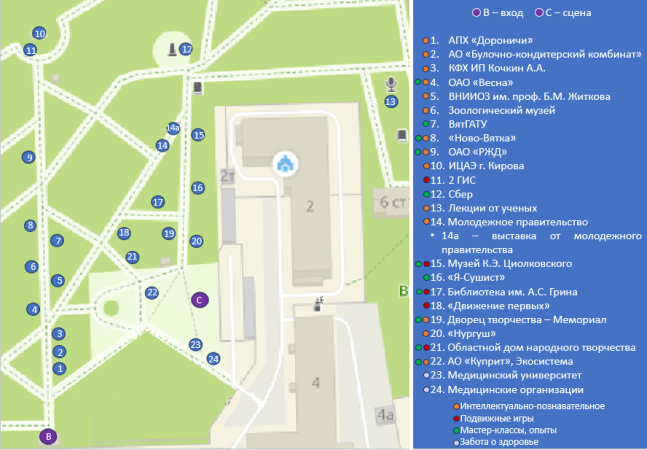
Task: Select map marker 14a
Action: click(173, 128)
